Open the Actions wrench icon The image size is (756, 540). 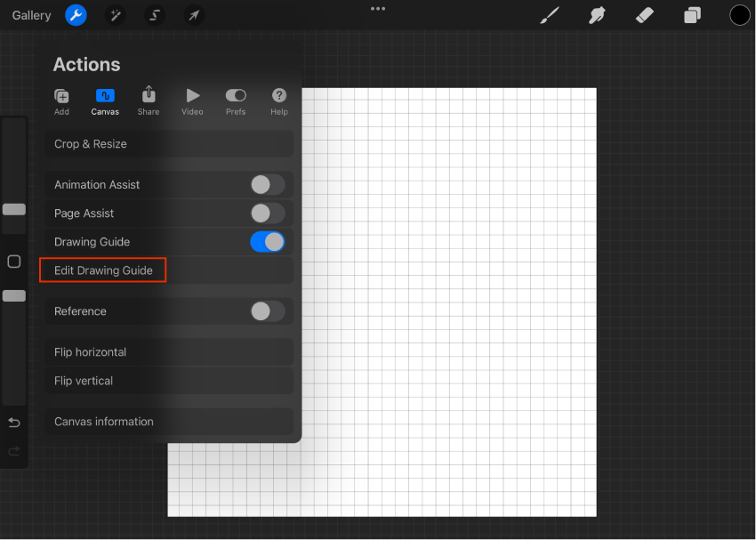point(76,15)
